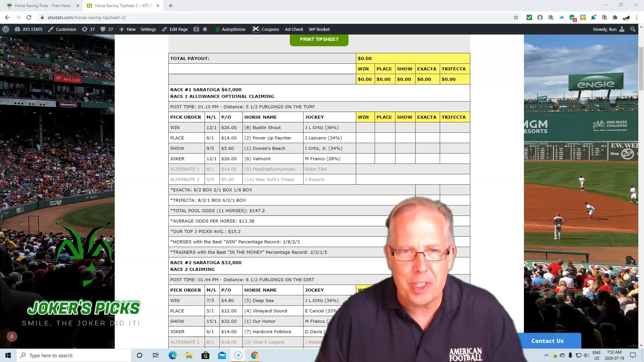Open Cortana circle icon on taskbar

(140, 355)
